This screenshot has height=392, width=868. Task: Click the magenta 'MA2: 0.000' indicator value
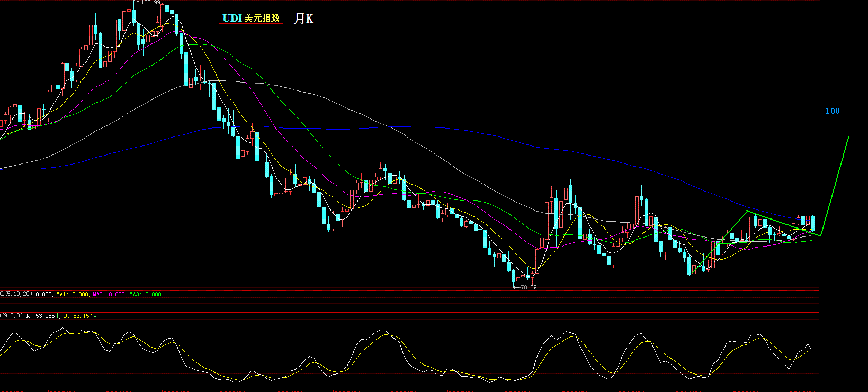tap(109, 294)
